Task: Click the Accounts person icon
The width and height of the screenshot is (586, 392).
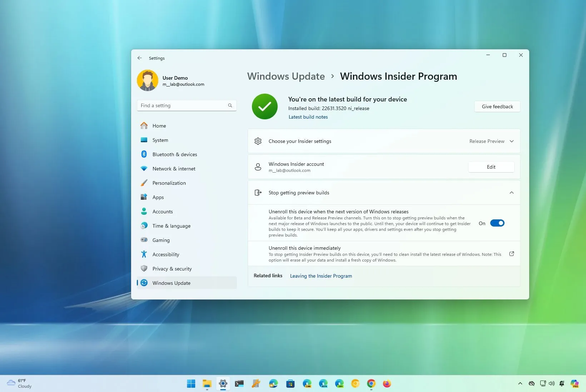Action: pos(144,211)
